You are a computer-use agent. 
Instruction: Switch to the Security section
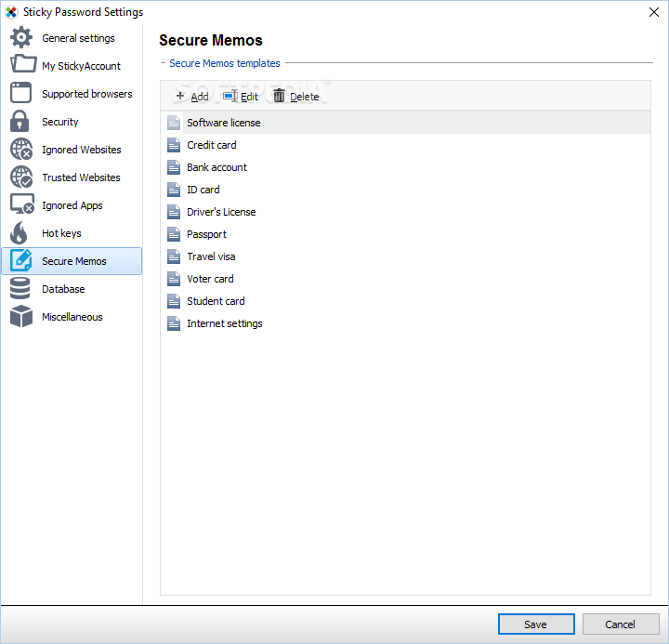click(72, 122)
